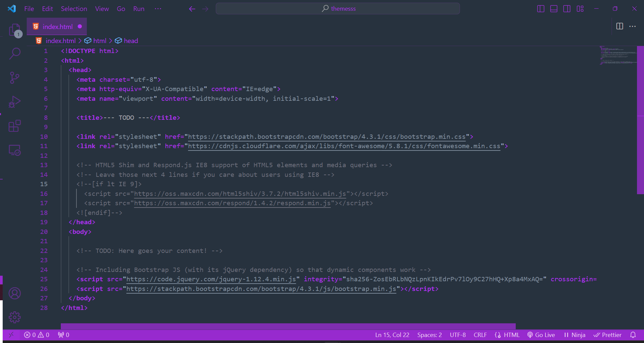Open the Extensions view
644x343 pixels.
[x=15, y=126]
